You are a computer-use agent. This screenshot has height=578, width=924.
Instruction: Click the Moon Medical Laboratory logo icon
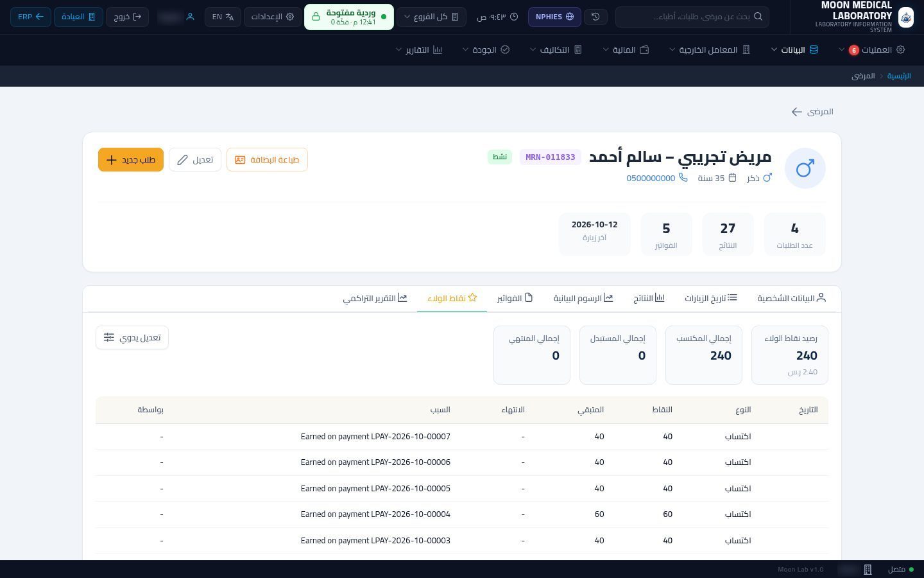point(906,17)
